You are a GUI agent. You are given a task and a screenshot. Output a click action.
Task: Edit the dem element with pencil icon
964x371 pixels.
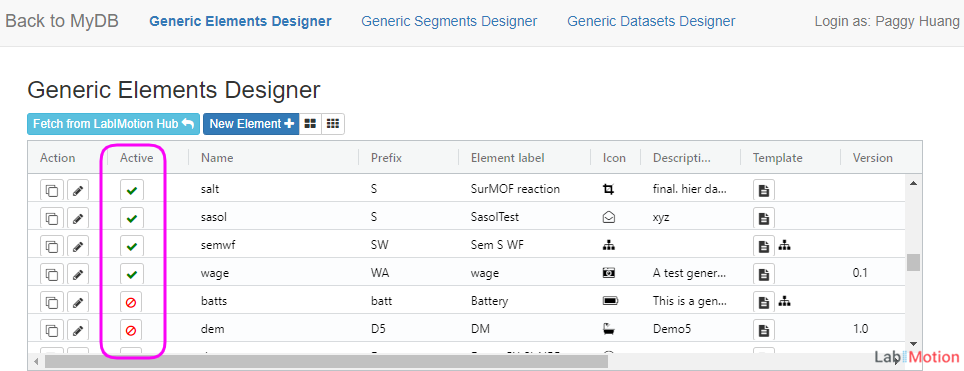77,330
